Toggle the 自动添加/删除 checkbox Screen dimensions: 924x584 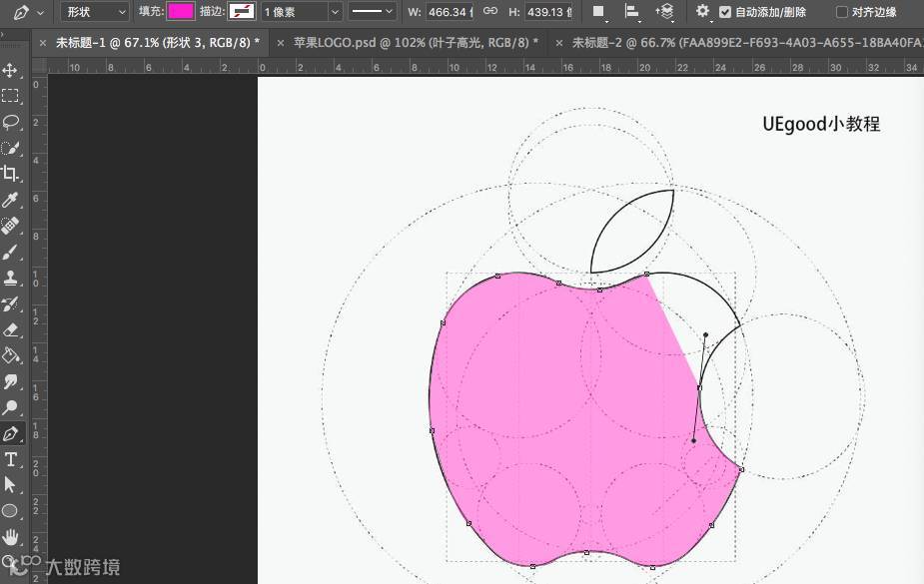725,12
